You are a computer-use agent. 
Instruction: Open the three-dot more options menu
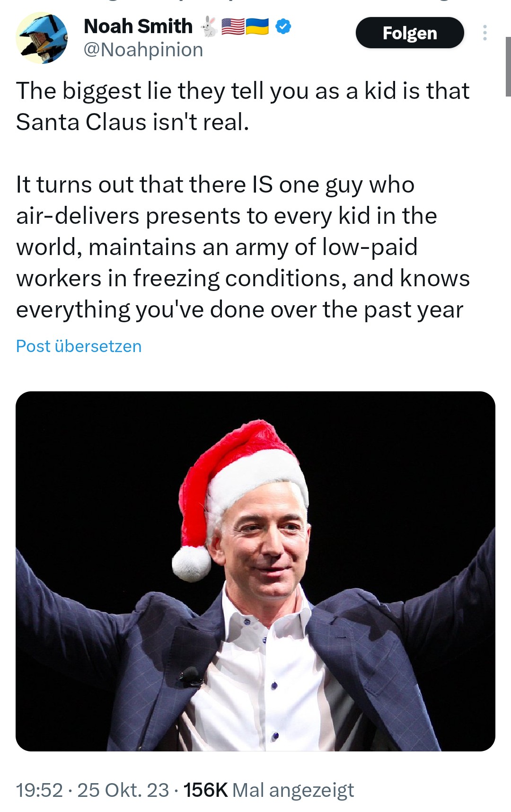(485, 33)
